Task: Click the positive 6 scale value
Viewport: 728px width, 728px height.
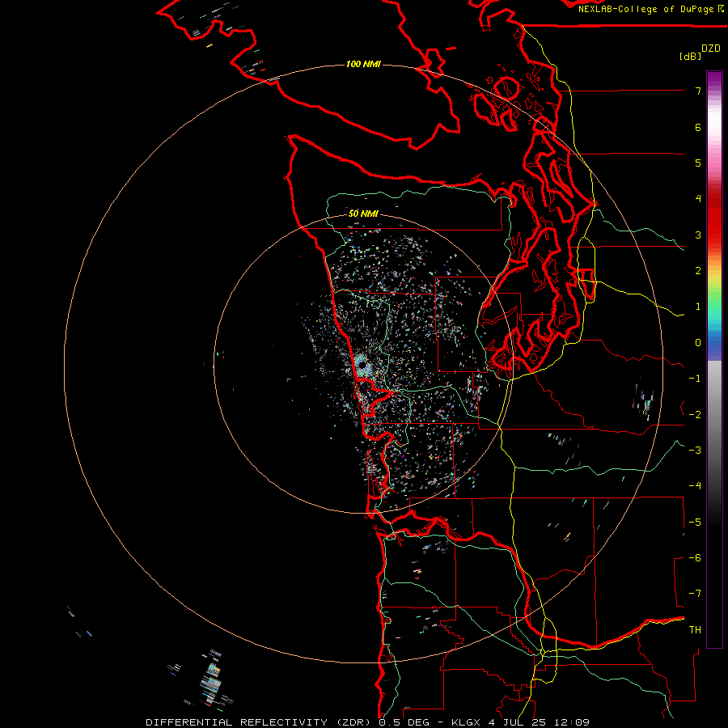Action: (x=698, y=127)
